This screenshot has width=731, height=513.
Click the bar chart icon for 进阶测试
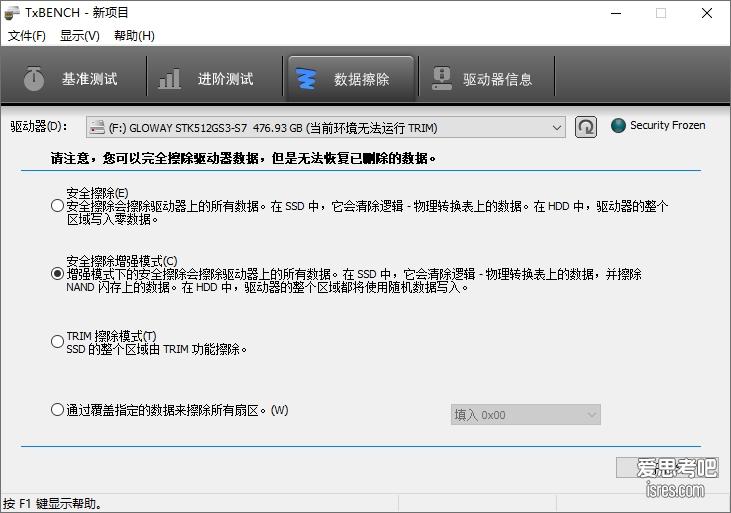[170, 79]
